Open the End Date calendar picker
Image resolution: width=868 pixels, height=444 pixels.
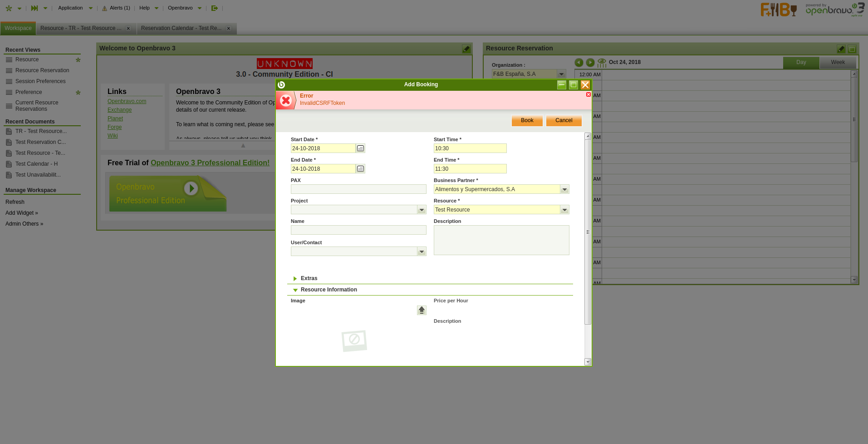(360, 169)
